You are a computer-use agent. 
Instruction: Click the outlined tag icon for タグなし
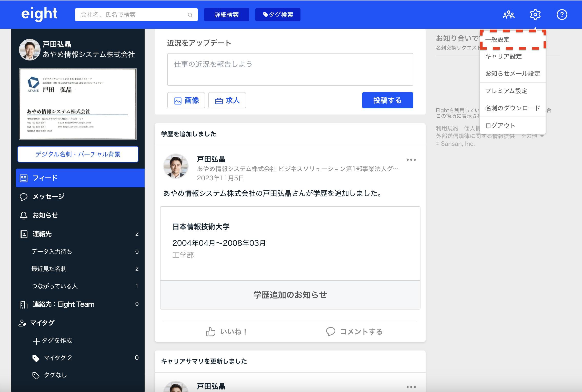(x=36, y=375)
